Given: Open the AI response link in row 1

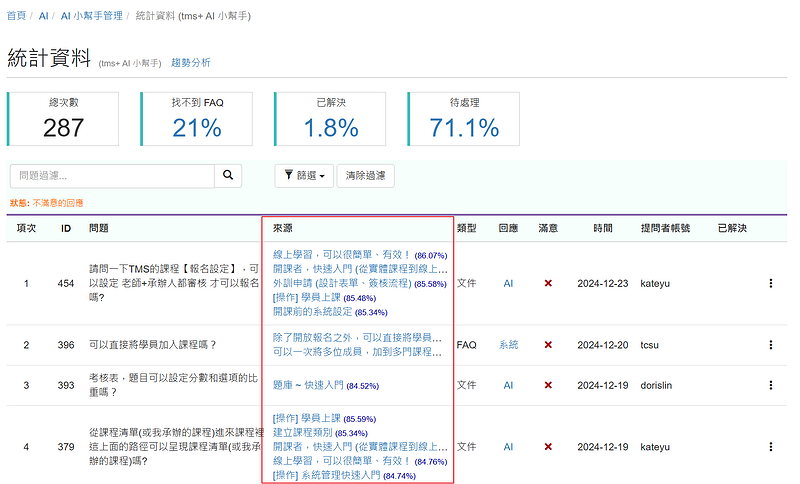Looking at the screenshot, I should click(x=508, y=284).
